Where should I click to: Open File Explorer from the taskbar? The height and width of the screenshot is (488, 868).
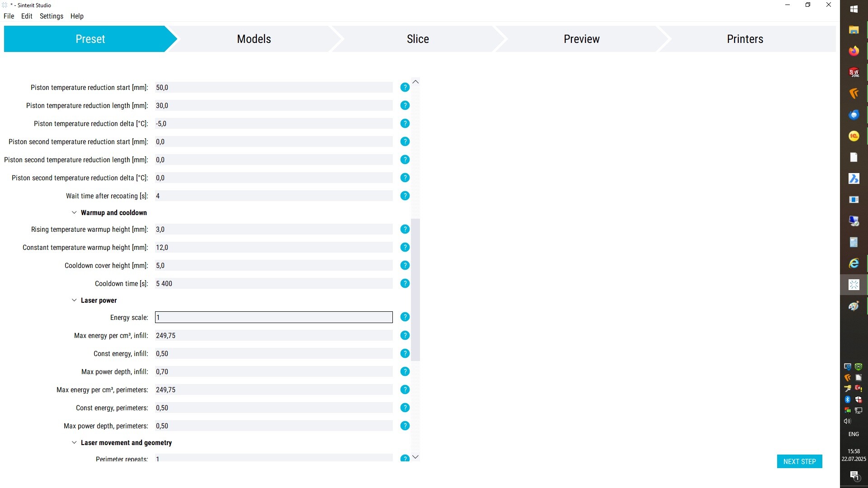tap(854, 30)
